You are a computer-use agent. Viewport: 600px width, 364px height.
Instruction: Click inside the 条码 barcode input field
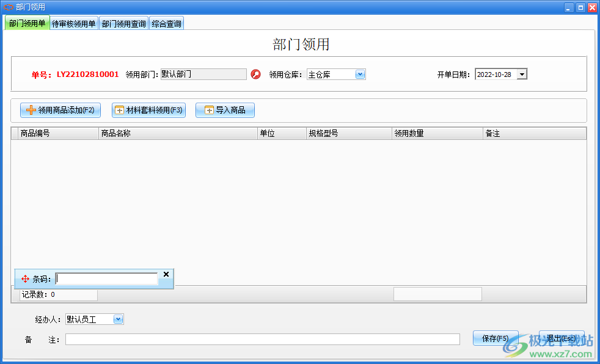pos(105,278)
